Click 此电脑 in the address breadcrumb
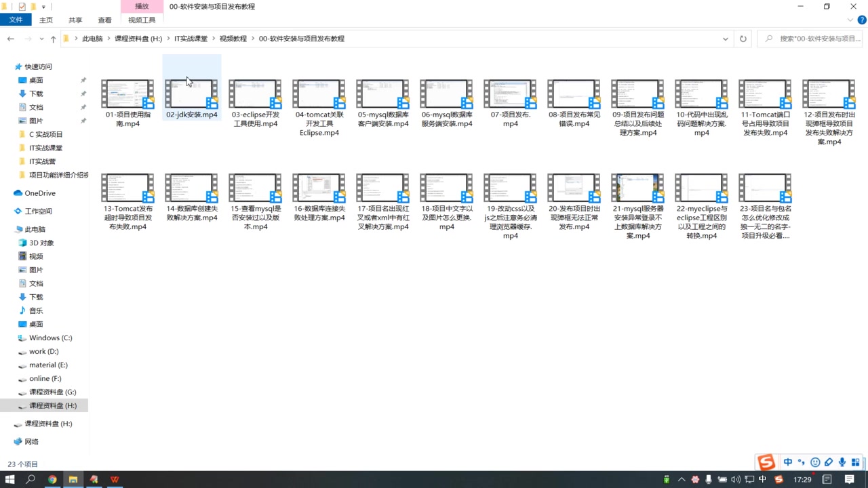The height and width of the screenshot is (488, 868). pos(92,39)
